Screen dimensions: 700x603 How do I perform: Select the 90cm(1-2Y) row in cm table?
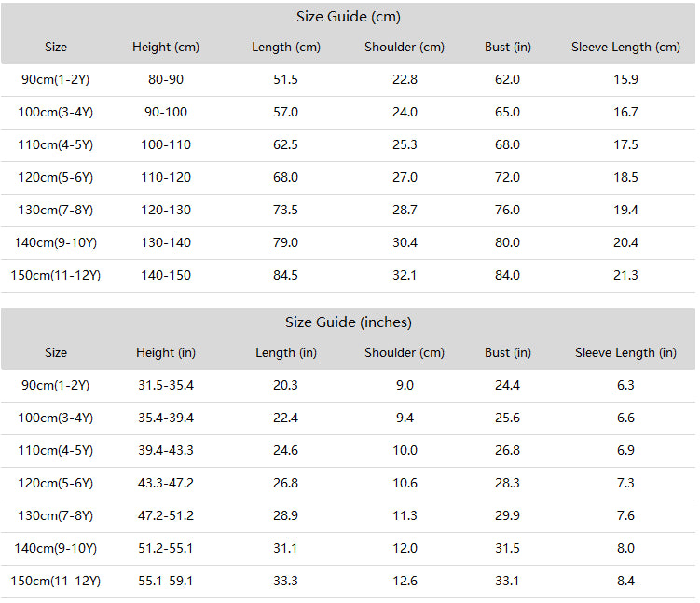coord(56,79)
